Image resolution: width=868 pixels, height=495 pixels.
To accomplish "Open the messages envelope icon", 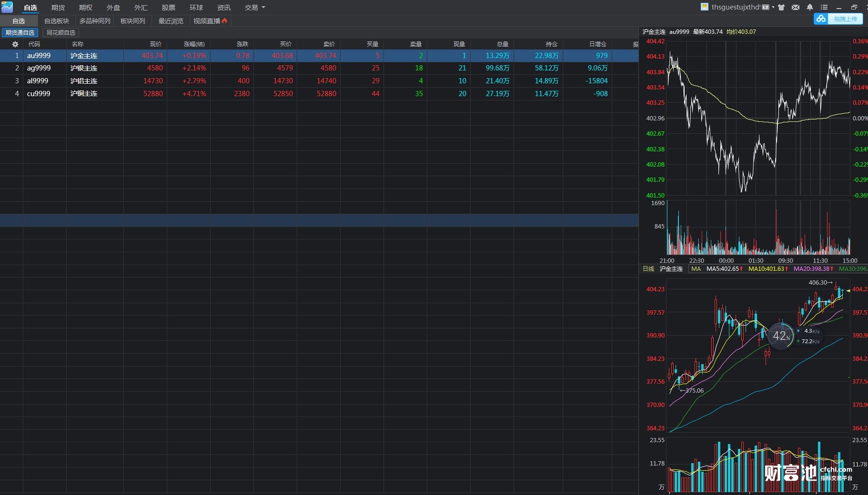I will 796,7.
